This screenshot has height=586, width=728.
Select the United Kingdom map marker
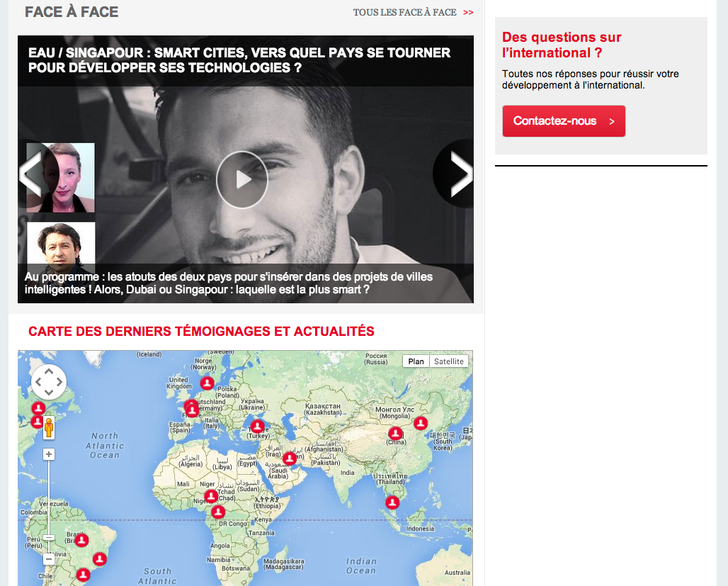tap(207, 383)
